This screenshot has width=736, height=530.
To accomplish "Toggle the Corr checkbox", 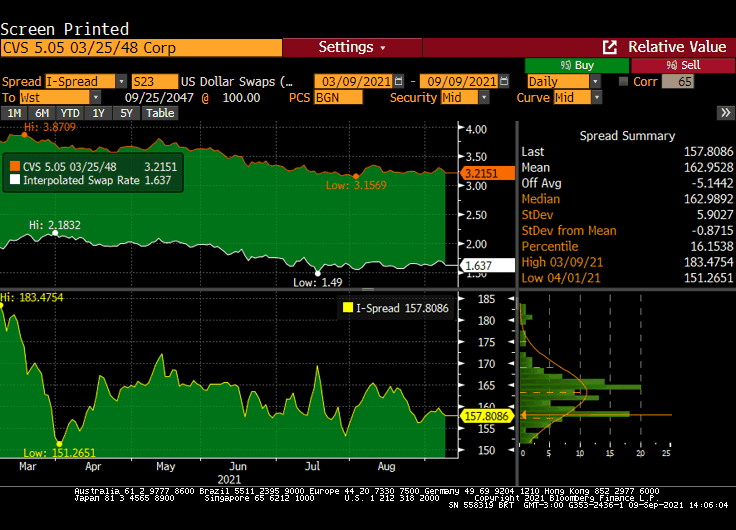I will [x=623, y=81].
